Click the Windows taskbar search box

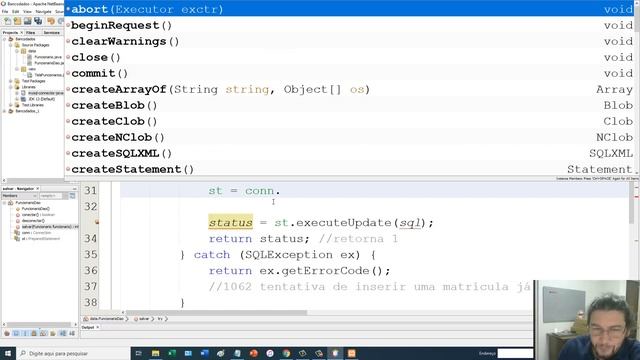coord(73,353)
